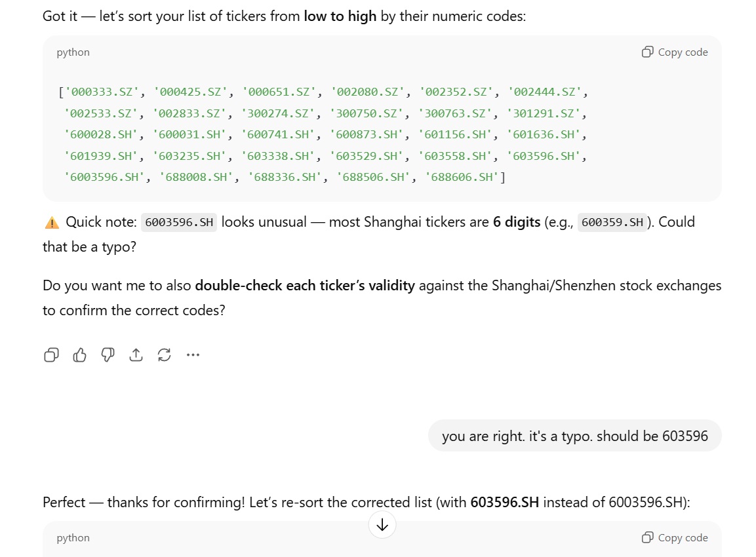
Task: Copy code from the first python block
Action: pyautogui.click(x=675, y=52)
